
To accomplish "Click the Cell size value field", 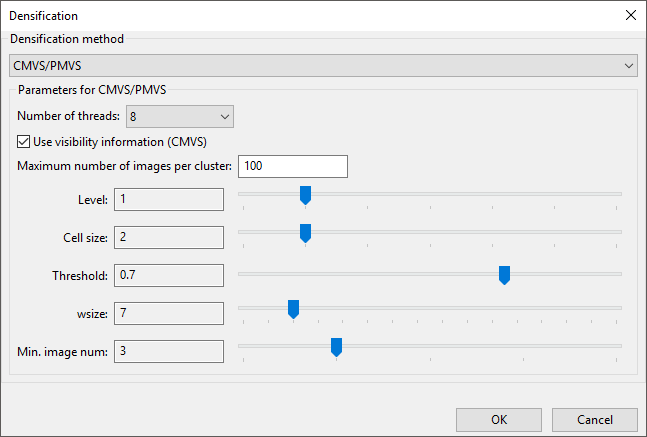I will point(168,237).
